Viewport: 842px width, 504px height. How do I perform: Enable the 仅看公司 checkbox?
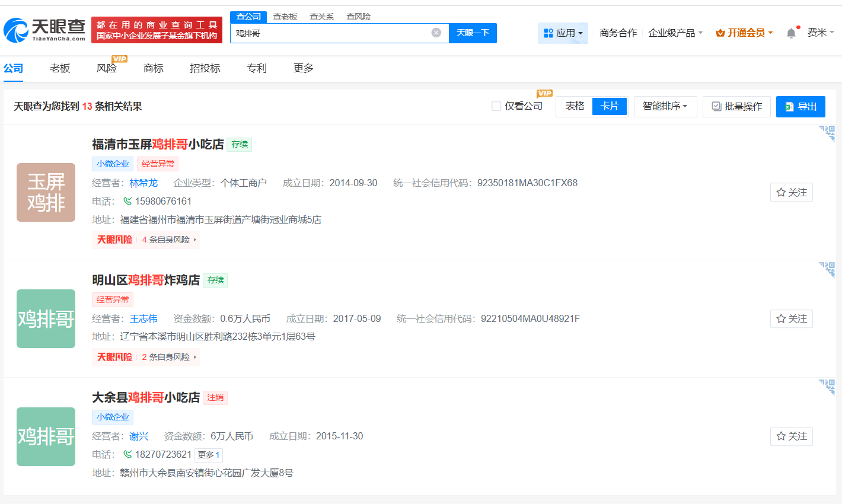[496, 106]
